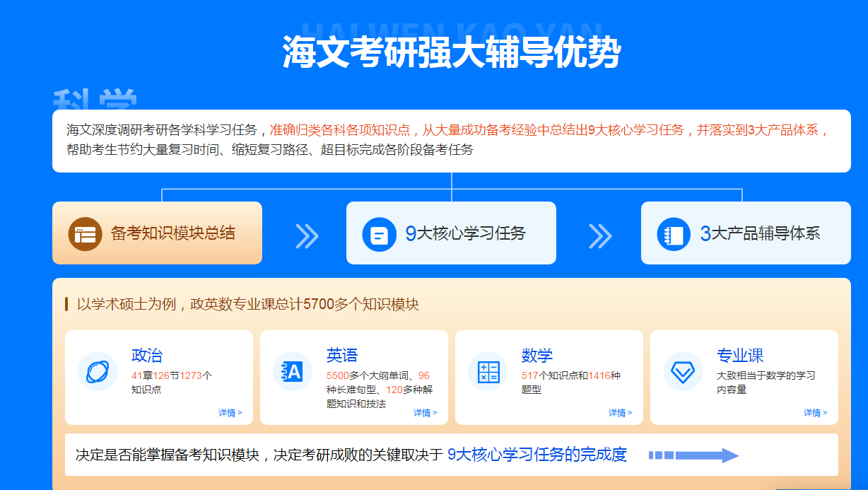
Task: Click the blue text 9大核心学习任务的完成度
Action: 537,455
